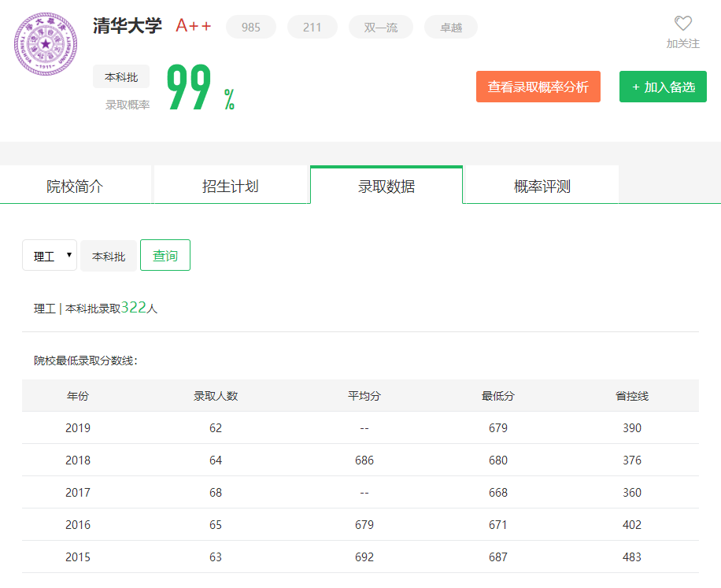Click the 679 minimum score for 2019
The height and width of the screenshot is (588, 721).
click(x=498, y=428)
